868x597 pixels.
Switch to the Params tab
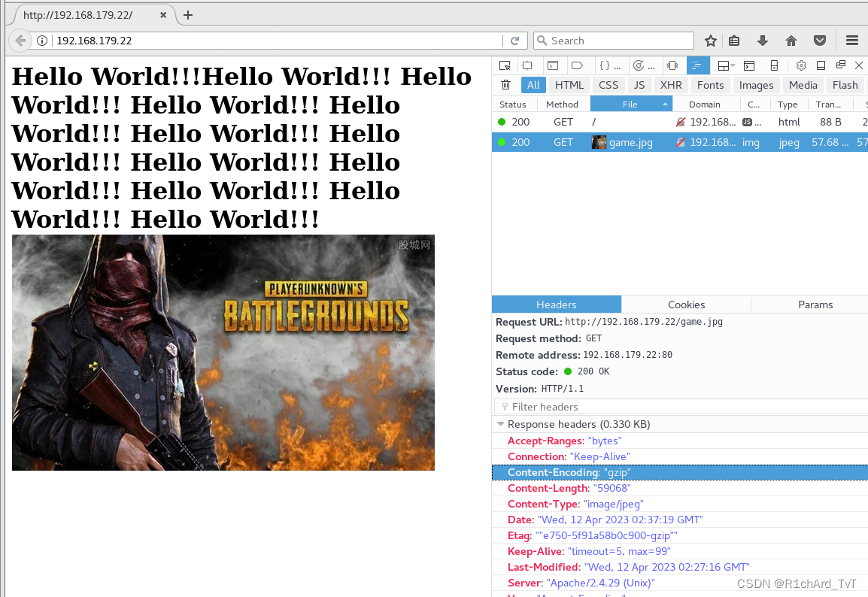pyautogui.click(x=815, y=305)
